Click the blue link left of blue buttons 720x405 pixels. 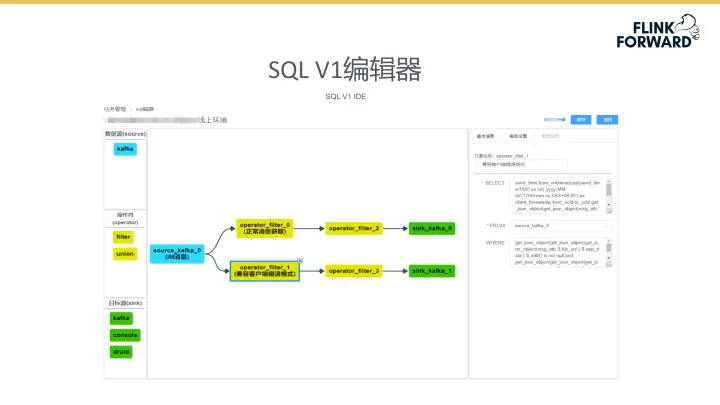554,119
